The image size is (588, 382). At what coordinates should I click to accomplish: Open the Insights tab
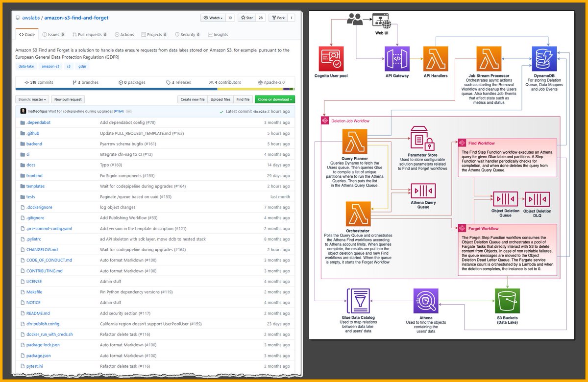coord(218,35)
